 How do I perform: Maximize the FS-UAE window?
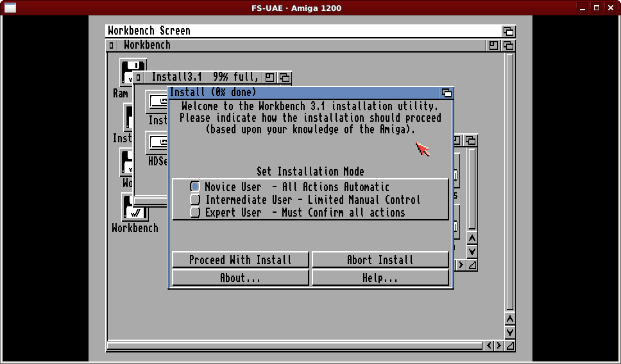(x=597, y=8)
